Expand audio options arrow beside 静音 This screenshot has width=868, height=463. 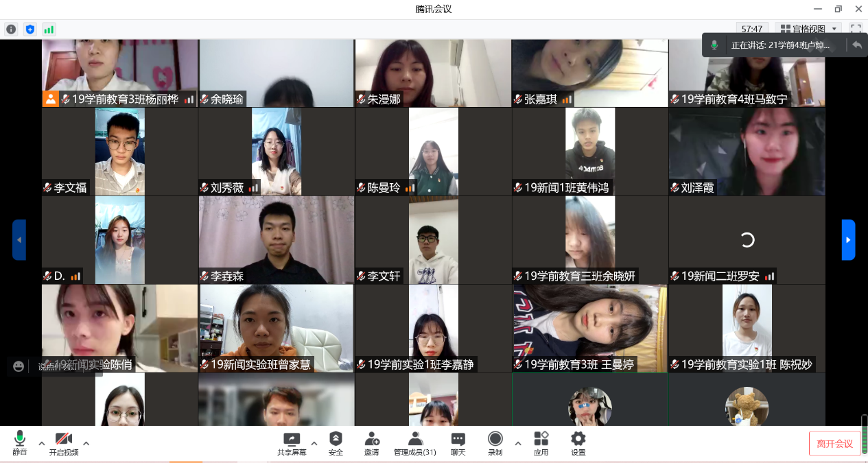(x=41, y=443)
